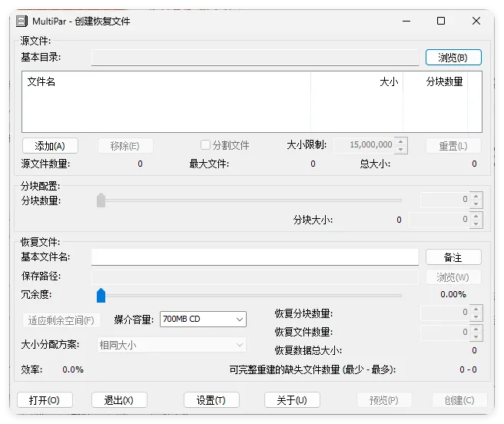Click the empty source file list area
Screen dimensions: 504x424
[x=230, y=111]
